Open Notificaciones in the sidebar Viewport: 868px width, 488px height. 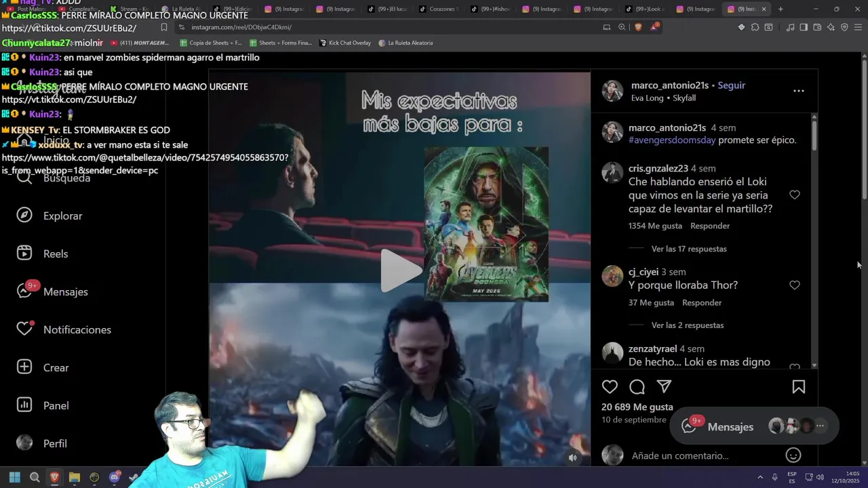click(x=63, y=329)
